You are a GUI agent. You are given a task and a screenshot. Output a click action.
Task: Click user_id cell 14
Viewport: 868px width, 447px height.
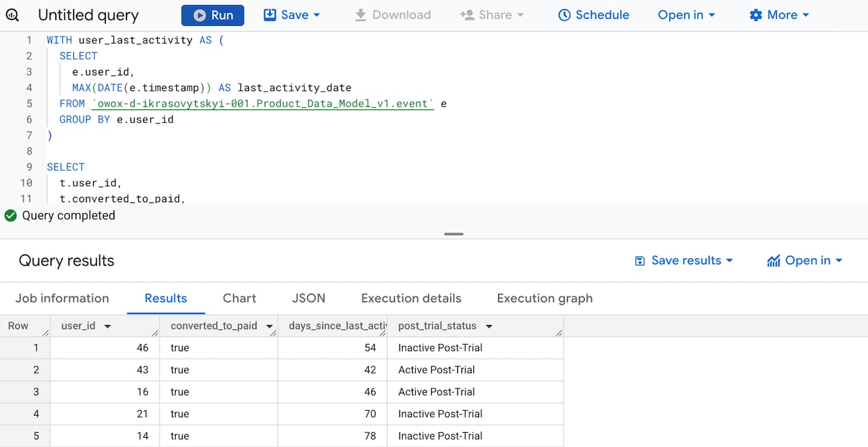105,436
